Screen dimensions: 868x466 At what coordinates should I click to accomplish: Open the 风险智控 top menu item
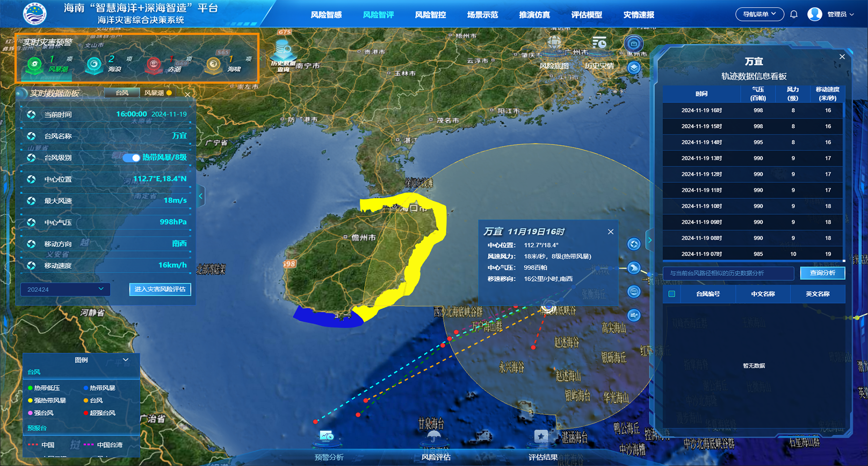(x=430, y=15)
